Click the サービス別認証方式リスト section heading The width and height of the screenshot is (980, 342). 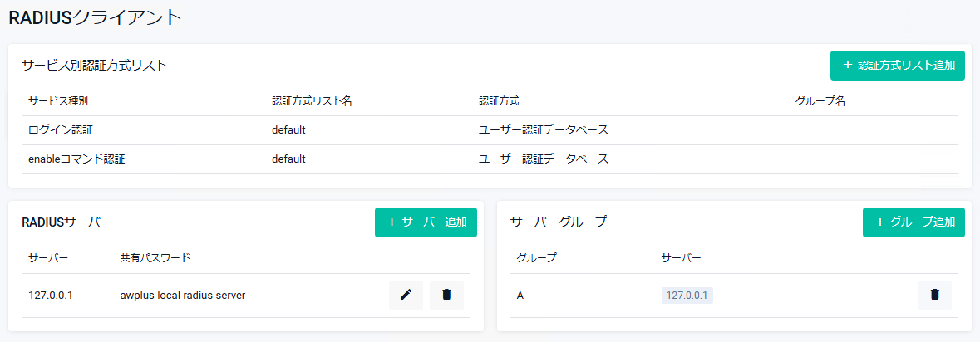(95, 65)
